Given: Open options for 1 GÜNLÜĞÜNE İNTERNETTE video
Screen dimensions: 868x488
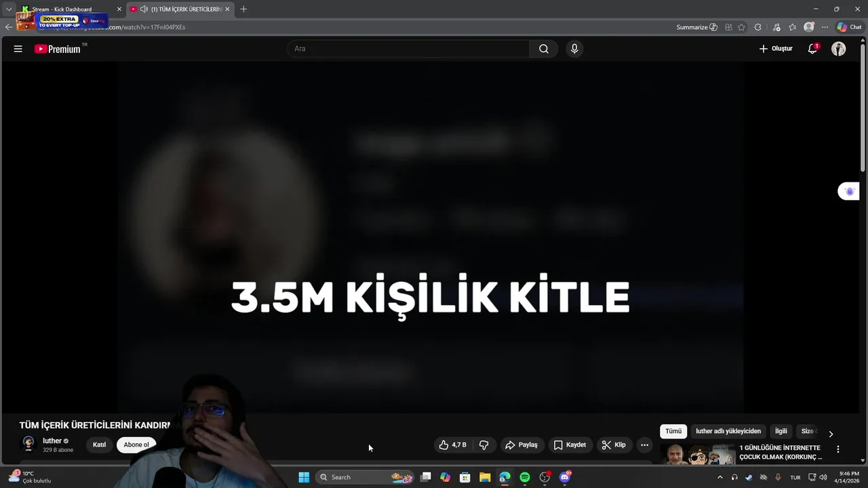Looking at the screenshot, I should coord(838,449).
